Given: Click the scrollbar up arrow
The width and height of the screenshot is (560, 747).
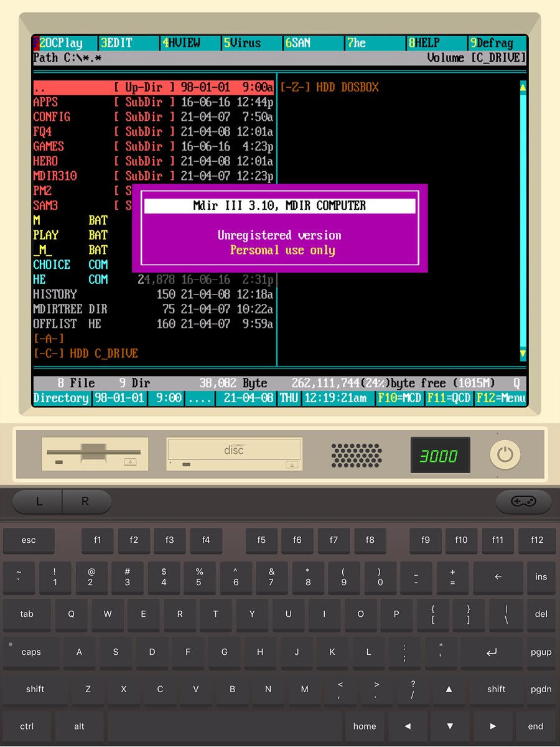Looking at the screenshot, I should [523, 87].
